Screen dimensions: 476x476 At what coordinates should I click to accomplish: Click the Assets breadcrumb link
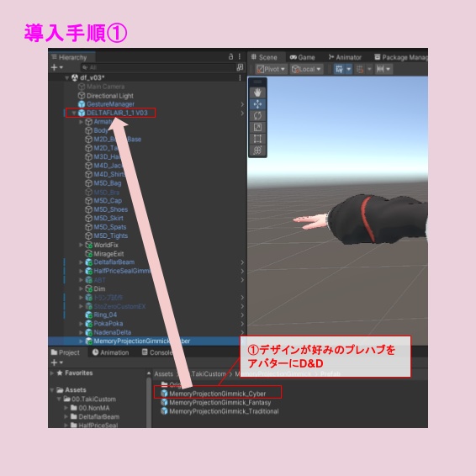pos(164,374)
